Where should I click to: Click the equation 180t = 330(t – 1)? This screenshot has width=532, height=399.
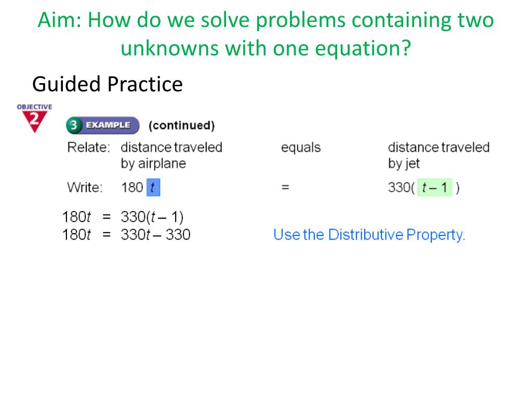[x=123, y=217]
